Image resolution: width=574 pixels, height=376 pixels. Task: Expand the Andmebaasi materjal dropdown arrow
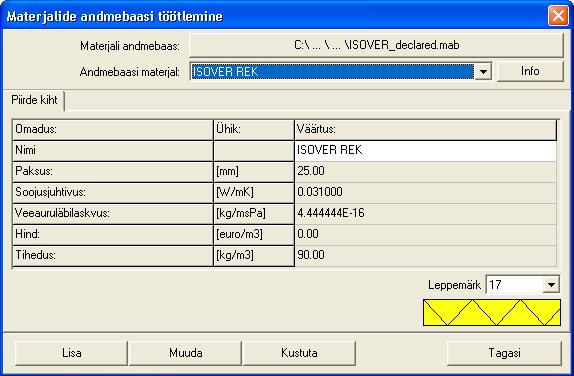tap(483, 71)
